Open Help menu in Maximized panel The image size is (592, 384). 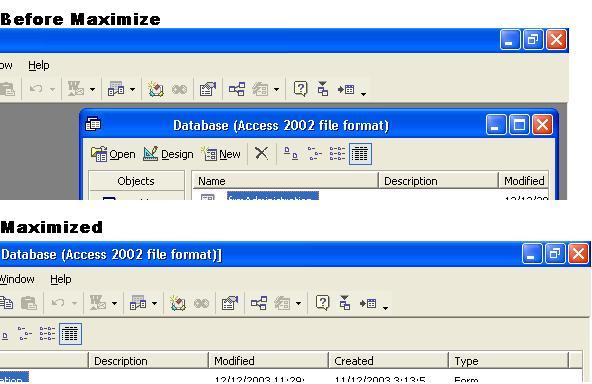tap(60, 279)
